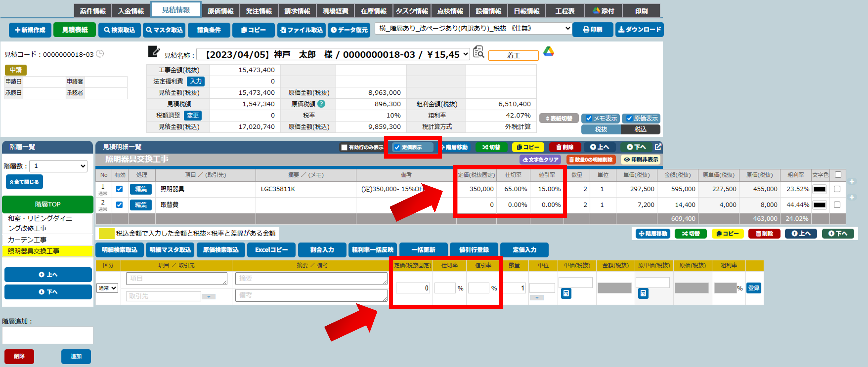
Task: Click the 見積表紙 green button
Action: pos(74,30)
